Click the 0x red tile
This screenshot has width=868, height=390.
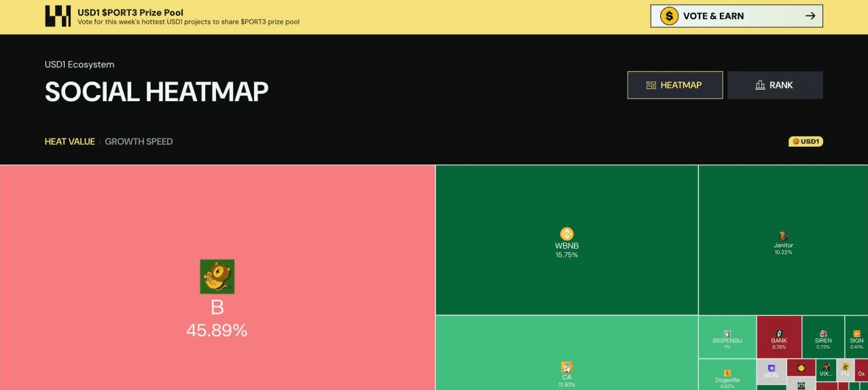pos(862,371)
